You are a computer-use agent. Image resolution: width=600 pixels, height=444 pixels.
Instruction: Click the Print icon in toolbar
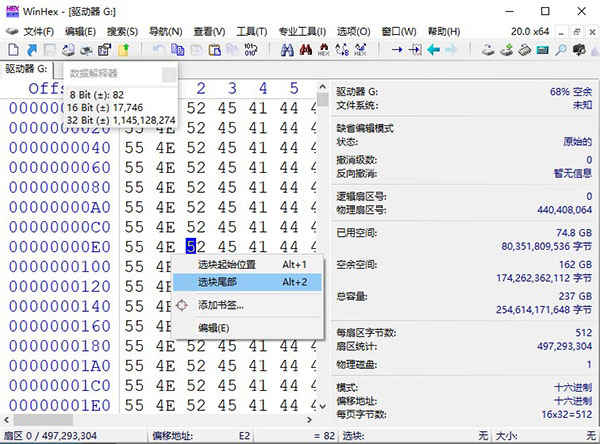68,50
